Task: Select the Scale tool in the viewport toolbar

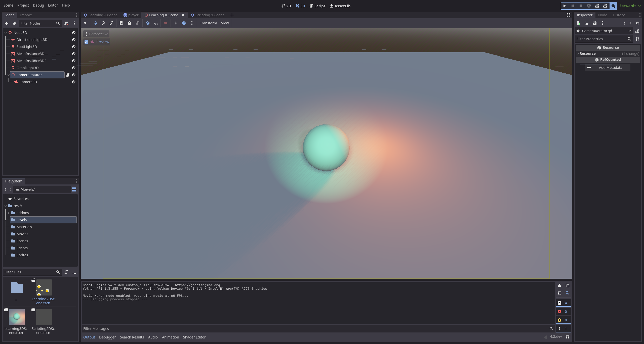Action: (x=111, y=23)
